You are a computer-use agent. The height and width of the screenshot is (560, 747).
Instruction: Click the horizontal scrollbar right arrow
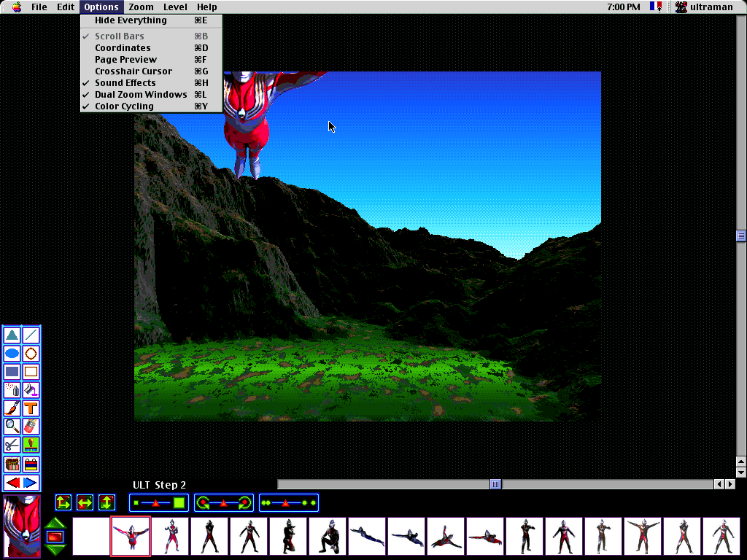pos(729,484)
